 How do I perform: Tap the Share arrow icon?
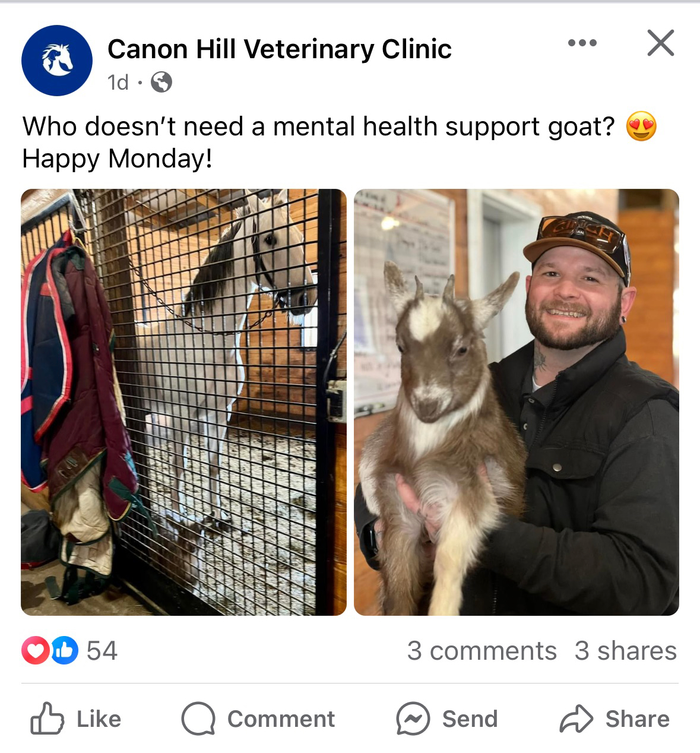[576, 719]
